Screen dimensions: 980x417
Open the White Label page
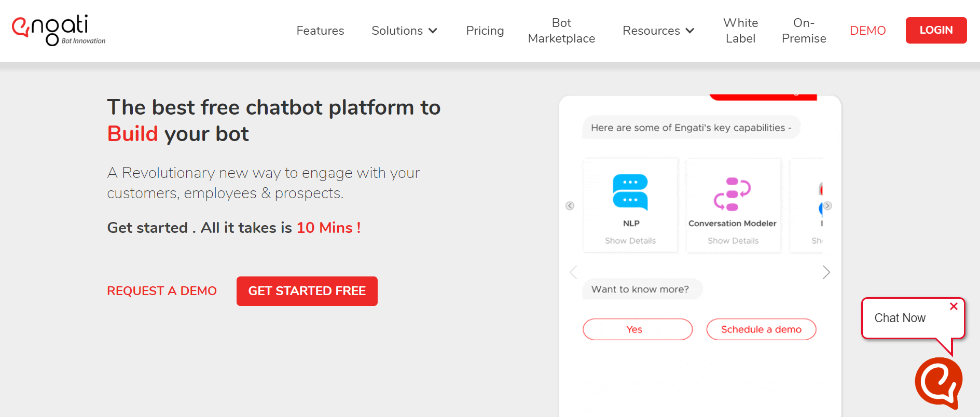[741, 31]
